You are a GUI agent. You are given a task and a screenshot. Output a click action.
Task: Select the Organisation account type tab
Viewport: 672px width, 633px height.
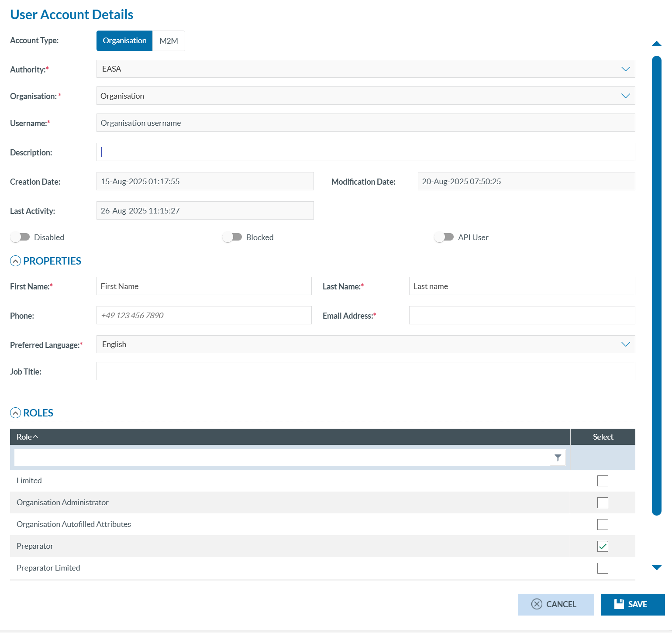coord(124,41)
